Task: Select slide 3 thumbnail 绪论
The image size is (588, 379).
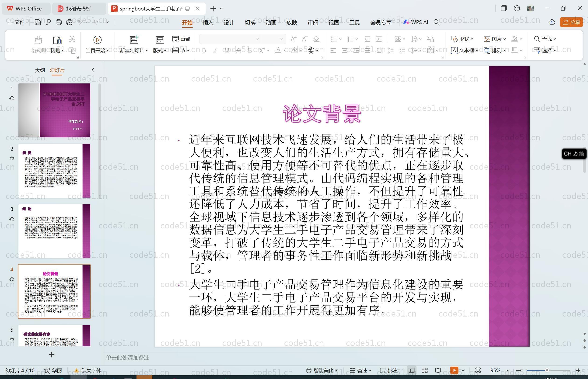Action: coord(54,231)
